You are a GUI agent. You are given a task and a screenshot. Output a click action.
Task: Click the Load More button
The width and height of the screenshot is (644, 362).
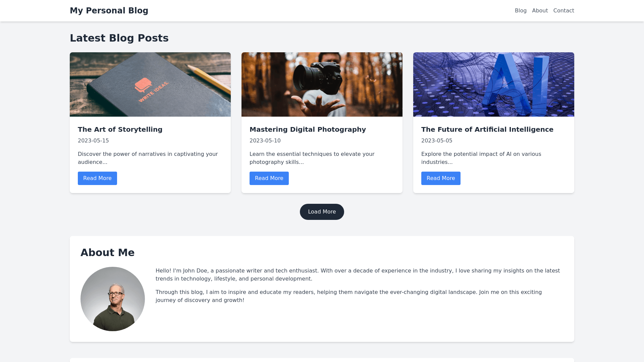(x=322, y=212)
